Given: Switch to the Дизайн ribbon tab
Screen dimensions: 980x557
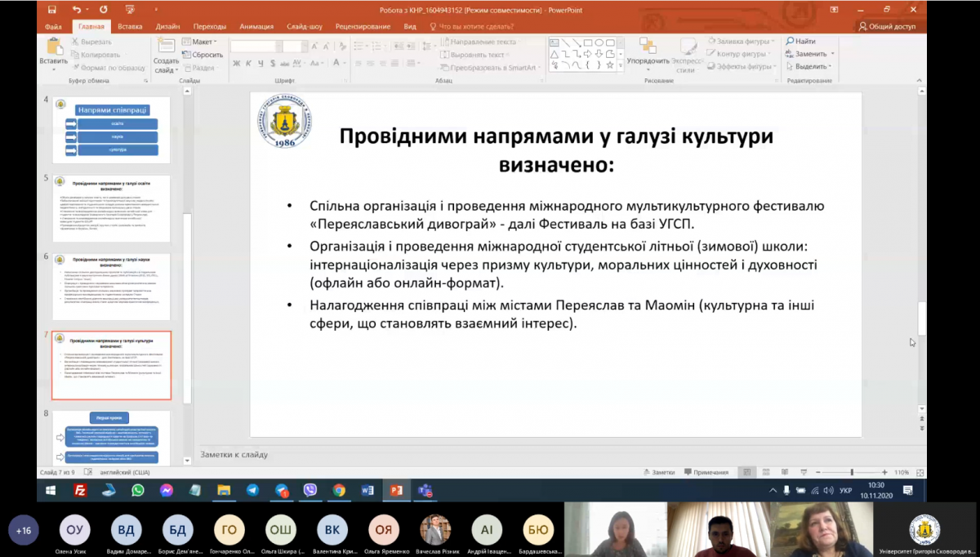Looking at the screenshot, I should point(167,26).
